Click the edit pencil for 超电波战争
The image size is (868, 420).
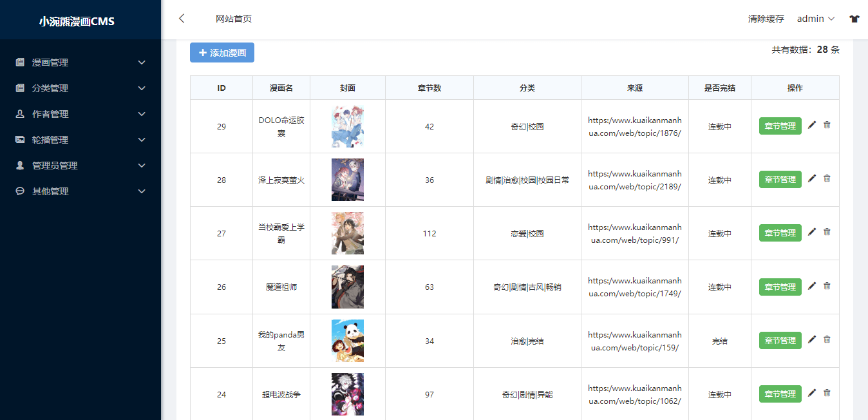(812, 393)
